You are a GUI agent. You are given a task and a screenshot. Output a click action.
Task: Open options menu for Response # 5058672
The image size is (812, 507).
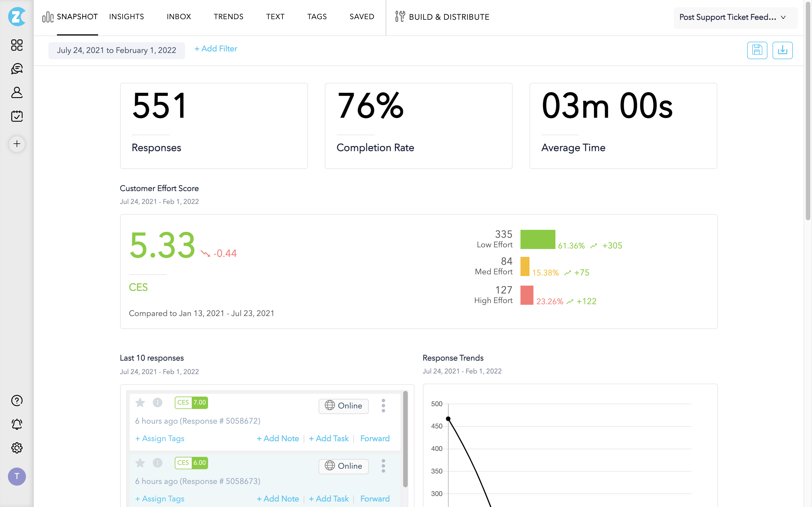383,406
